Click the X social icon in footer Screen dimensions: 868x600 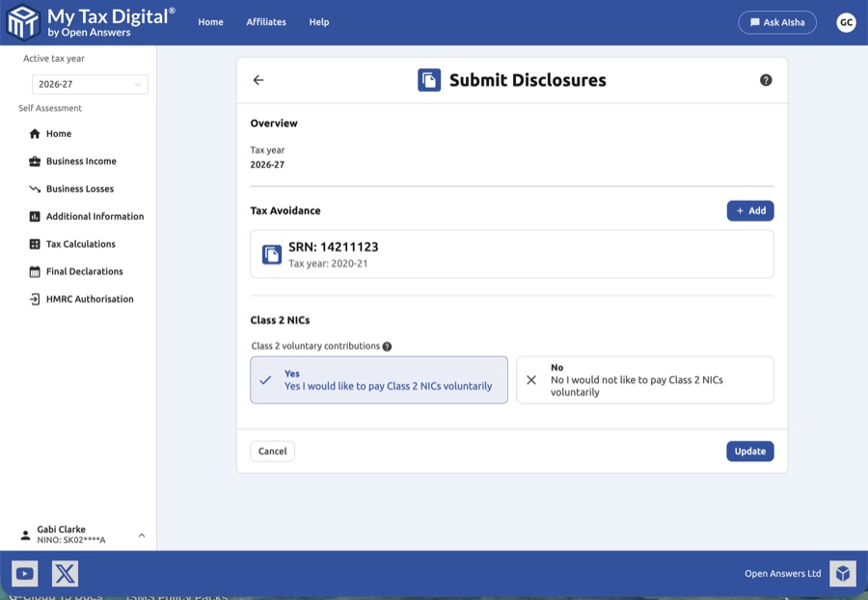coord(64,573)
